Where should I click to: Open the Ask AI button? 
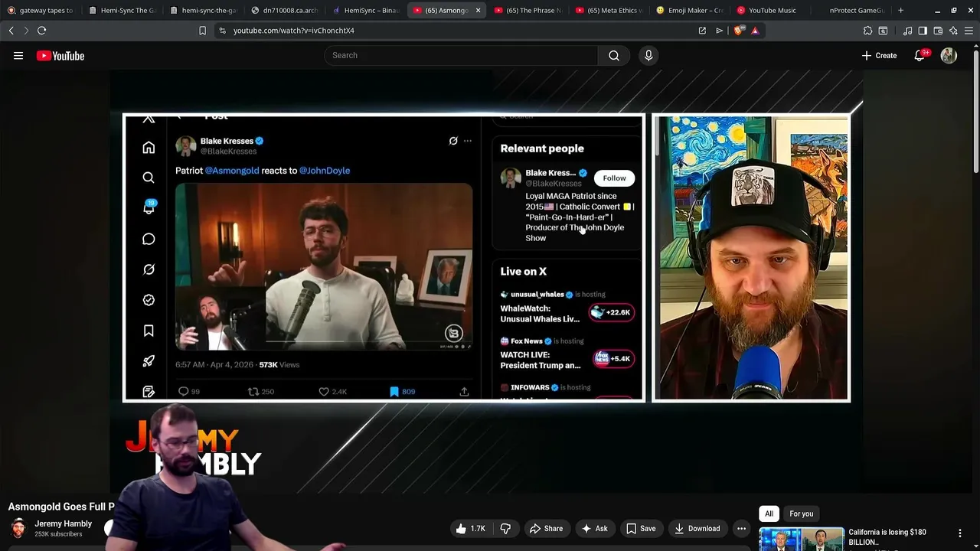594,528
